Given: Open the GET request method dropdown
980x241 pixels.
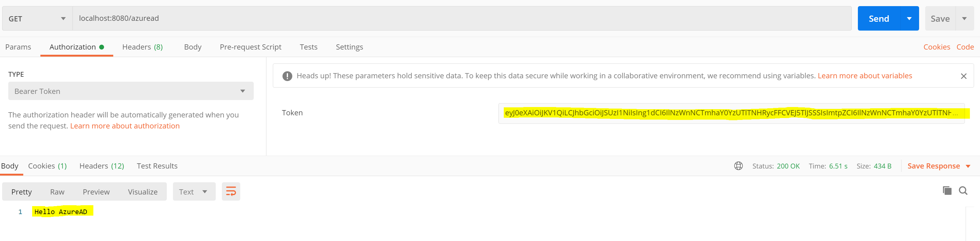Looking at the screenshot, I should pos(64,18).
